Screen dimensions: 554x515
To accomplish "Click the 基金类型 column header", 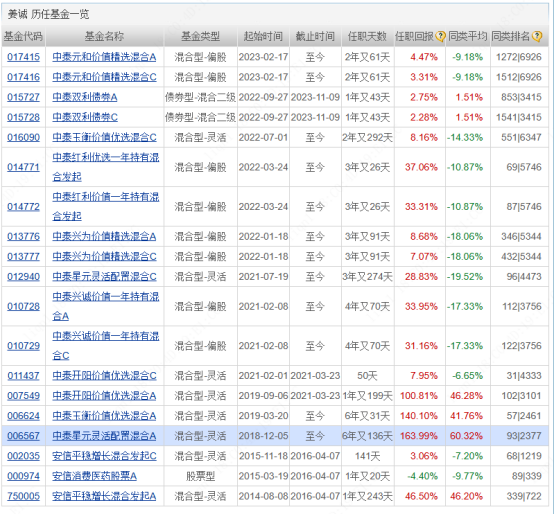I will point(200,36).
